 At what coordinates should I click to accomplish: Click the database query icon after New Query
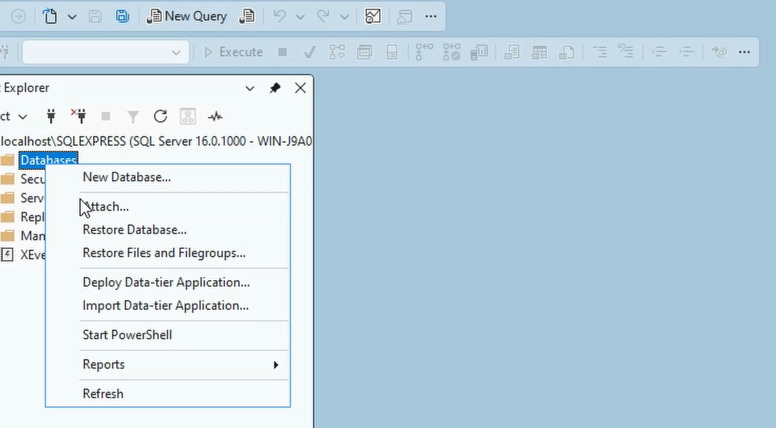coord(247,16)
